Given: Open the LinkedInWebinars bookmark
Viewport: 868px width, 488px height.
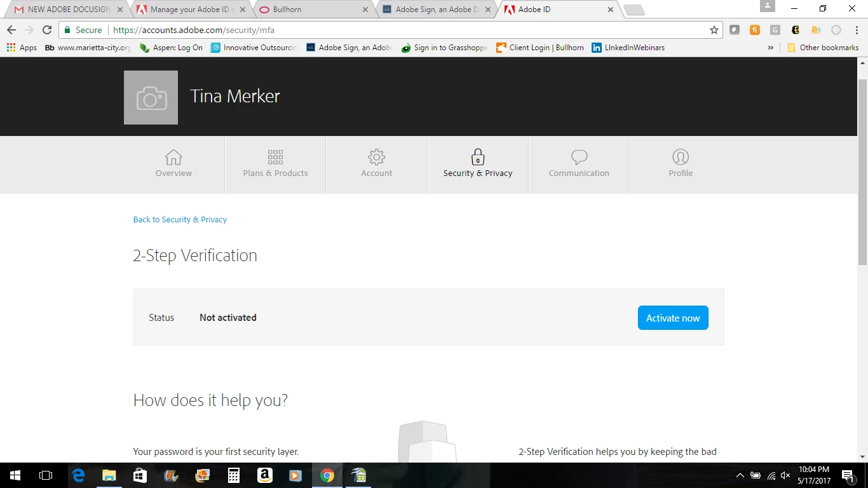Looking at the screenshot, I should point(628,48).
